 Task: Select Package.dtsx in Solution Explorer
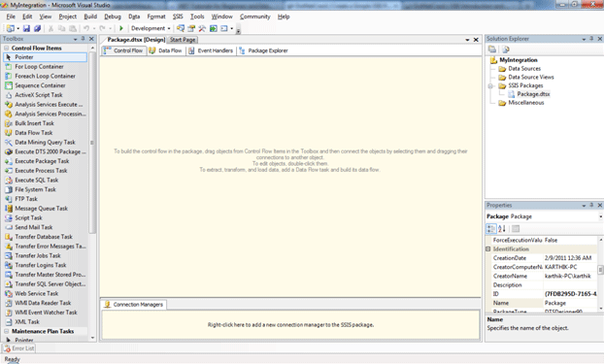pos(533,94)
